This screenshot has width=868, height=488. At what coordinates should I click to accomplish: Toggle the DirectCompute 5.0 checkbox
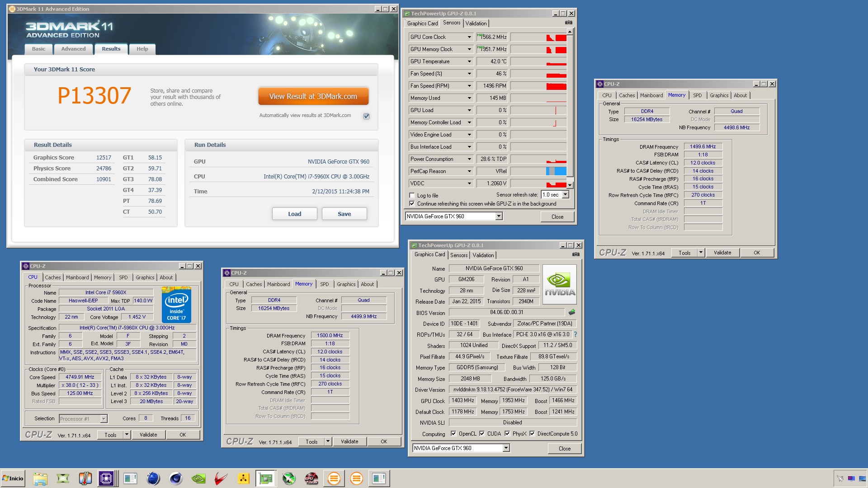pos(532,434)
